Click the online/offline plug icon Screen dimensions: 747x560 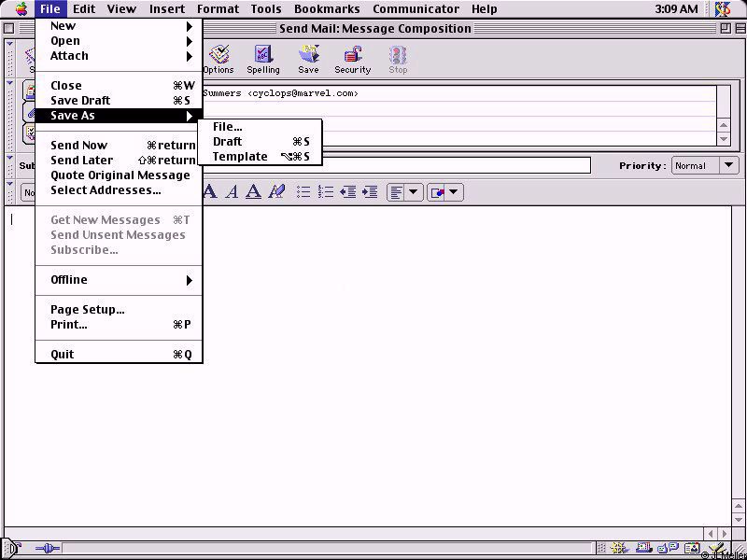pos(48,549)
